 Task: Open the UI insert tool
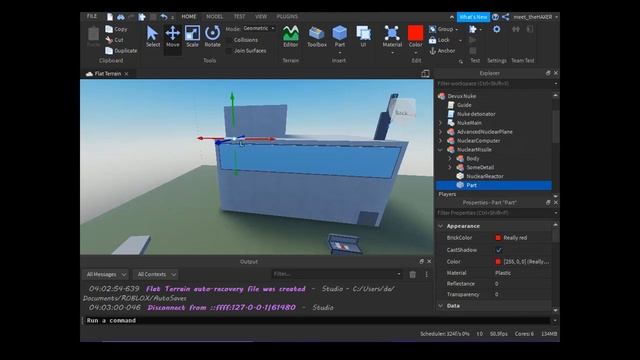click(x=363, y=36)
